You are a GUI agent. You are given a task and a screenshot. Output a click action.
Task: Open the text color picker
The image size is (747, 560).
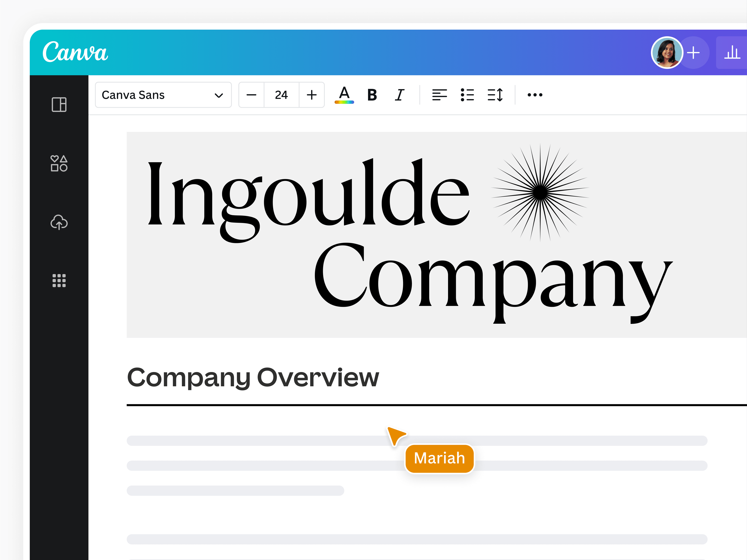pos(344,95)
